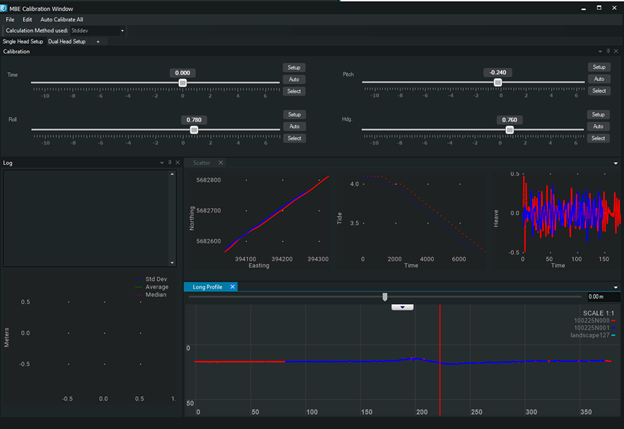624x429 pixels.
Task: Click the red vertical cursor line in profile
Action: (440, 360)
